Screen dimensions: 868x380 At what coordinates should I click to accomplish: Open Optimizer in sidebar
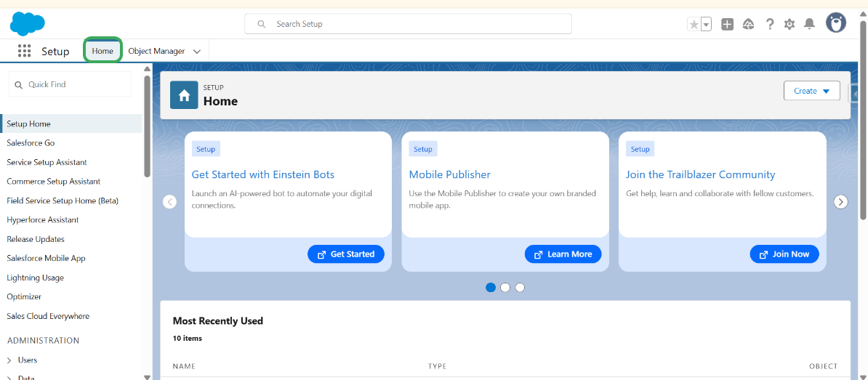(x=24, y=296)
